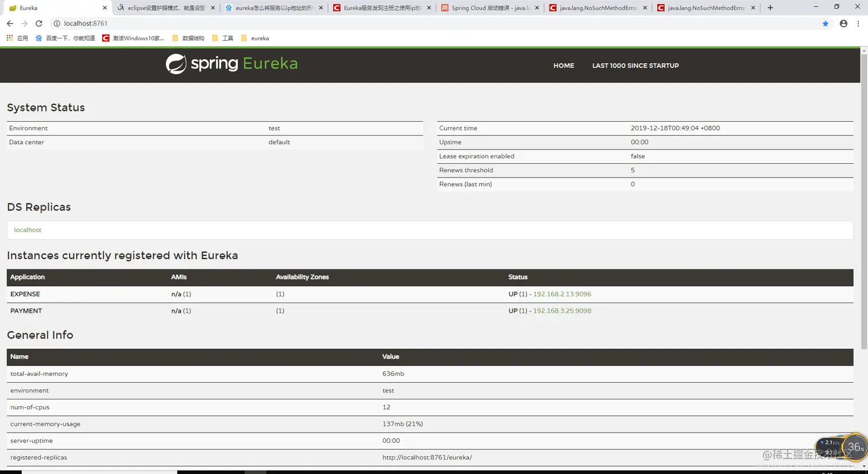The image size is (868, 474).
Task: Open the 工具 bookmark folder
Action: tap(223, 38)
